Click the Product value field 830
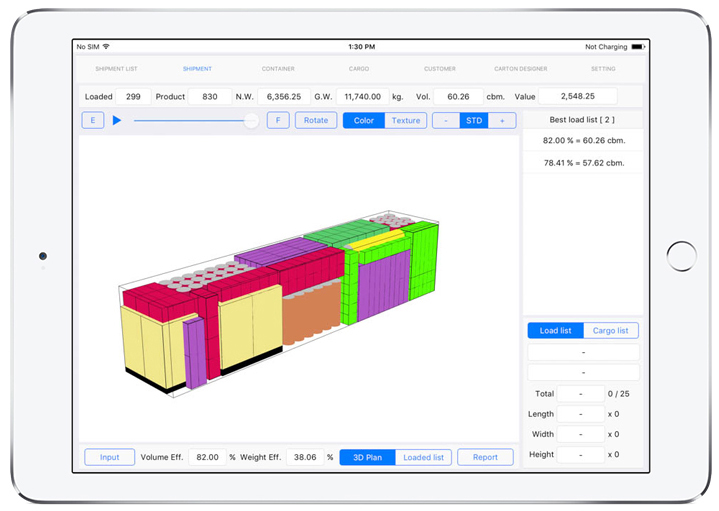 pos(210,96)
